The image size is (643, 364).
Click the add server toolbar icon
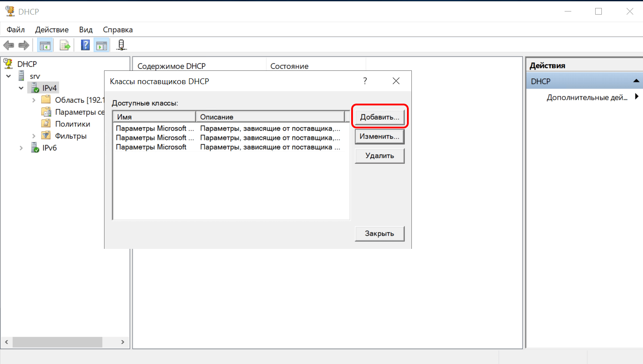121,45
